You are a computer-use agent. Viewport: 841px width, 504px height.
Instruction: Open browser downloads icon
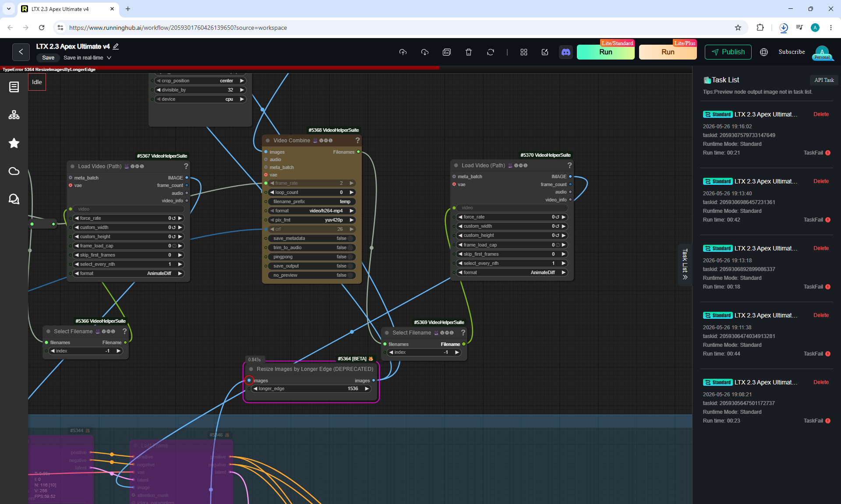point(784,28)
